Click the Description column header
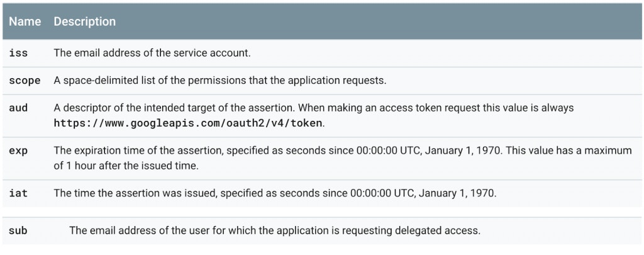644x255 pixels. pyautogui.click(x=84, y=21)
